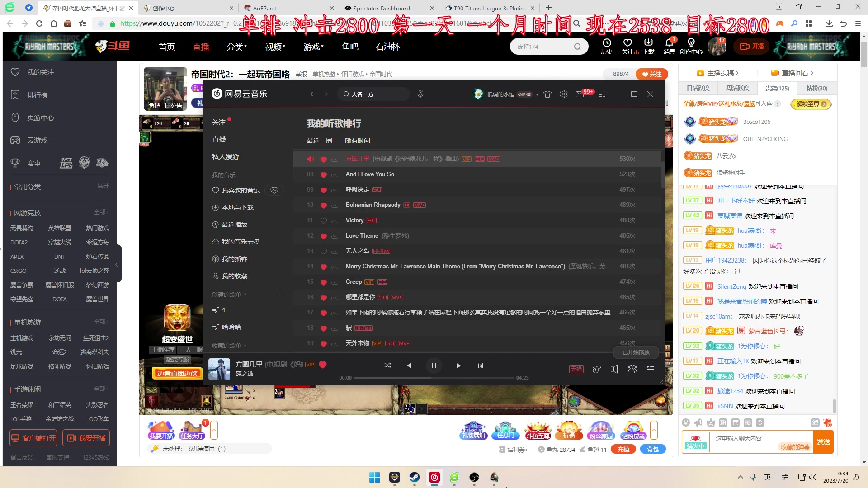Start heartbeat mode next to 我喜欢的音乐
This screenshot has width=868, height=488.
274,190
